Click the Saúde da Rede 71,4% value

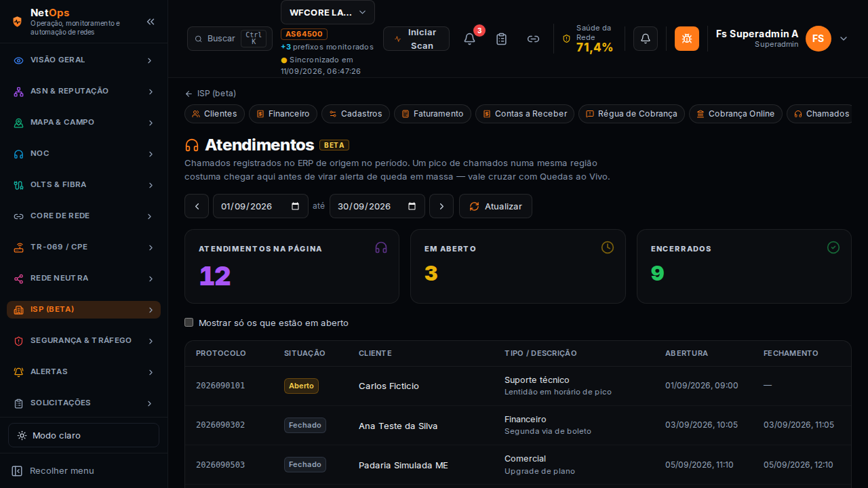click(x=595, y=47)
